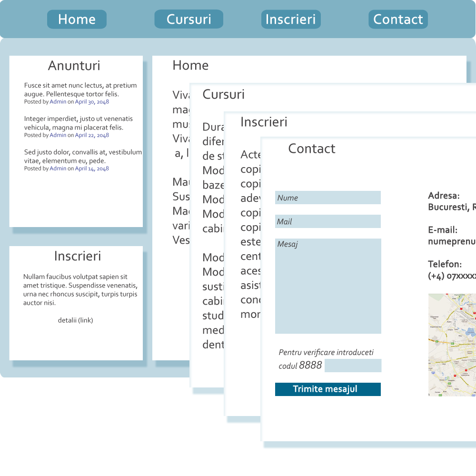476x476 pixels.
Task: Click the Admin link under first announcement
Action: pos(58,101)
